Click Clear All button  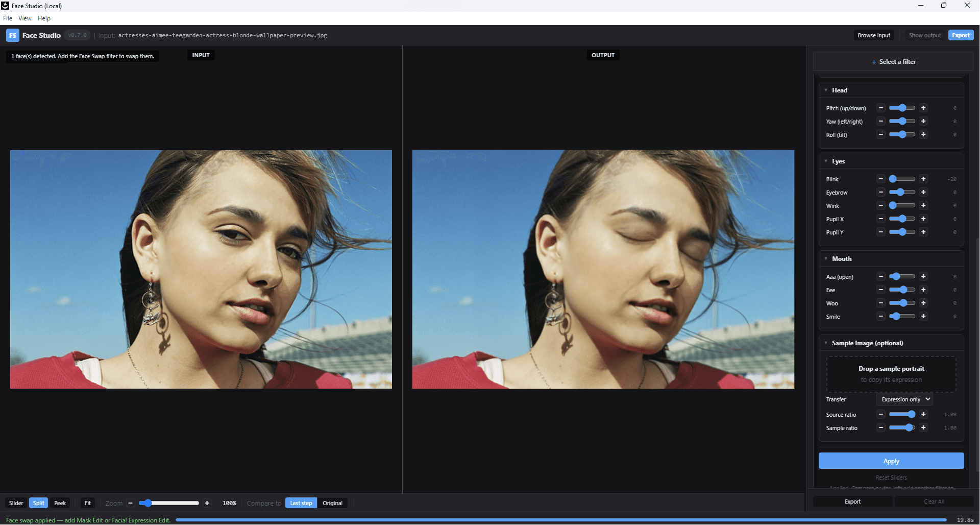pyautogui.click(x=934, y=502)
